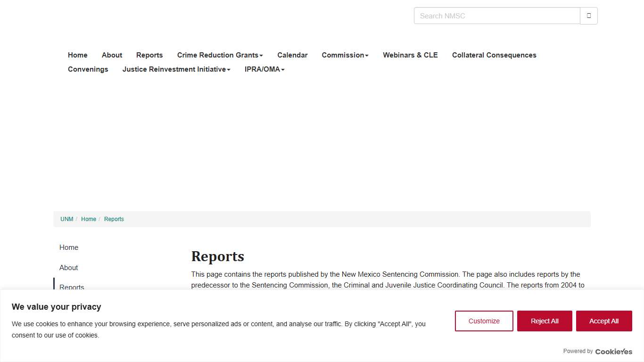Reject all cookies

tap(545, 321)
